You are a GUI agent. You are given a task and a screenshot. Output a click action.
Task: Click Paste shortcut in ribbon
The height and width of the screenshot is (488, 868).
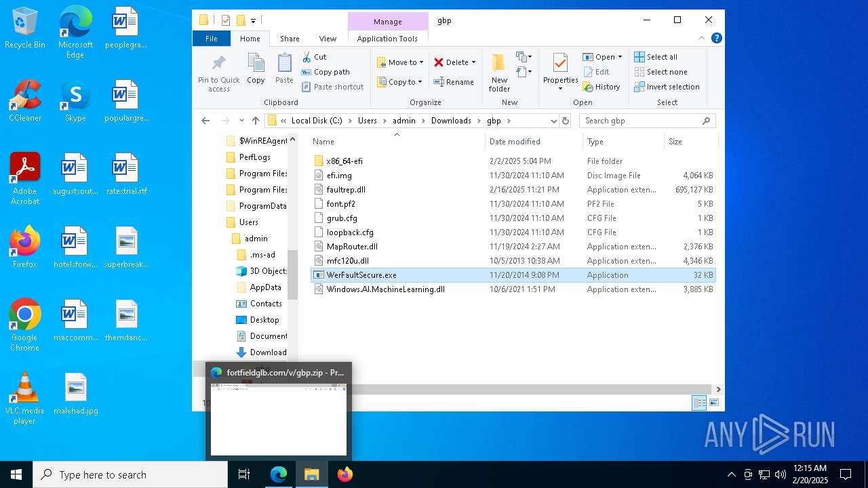pyautogui.click(x=332, y=87)
